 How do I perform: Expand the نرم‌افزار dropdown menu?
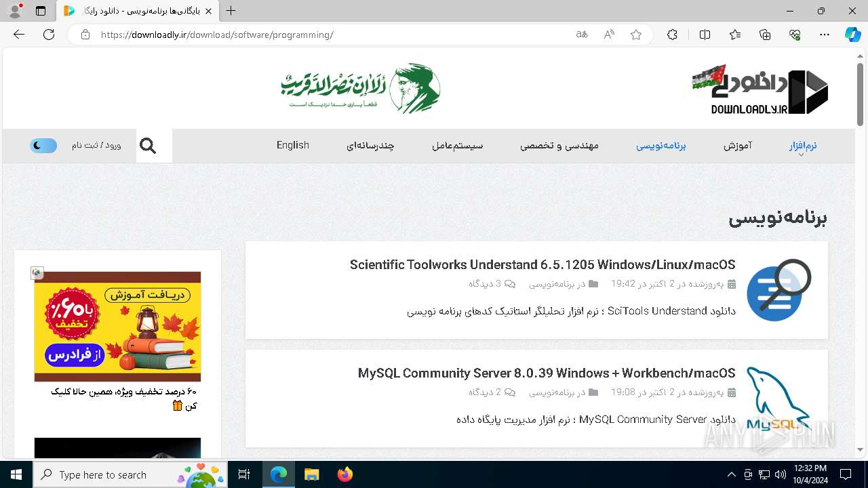(x=803, y=146)
